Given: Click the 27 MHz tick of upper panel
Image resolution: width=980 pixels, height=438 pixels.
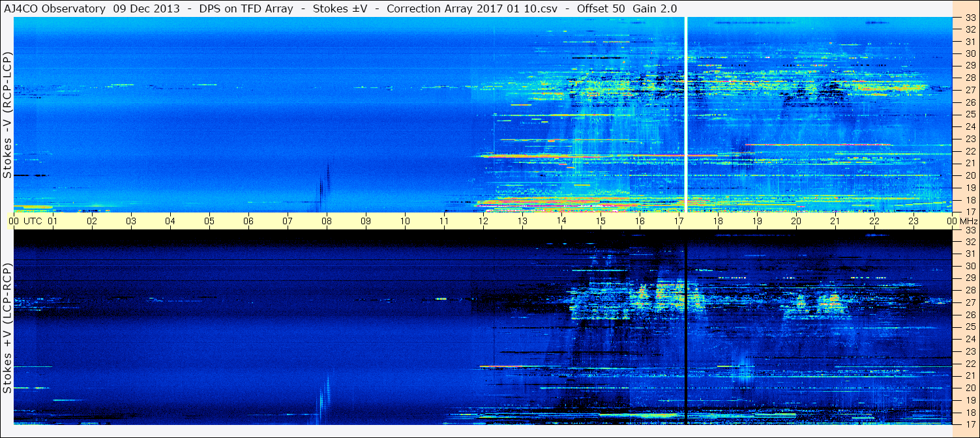Looking at the screenshot, I should click(x=970, y=90).
